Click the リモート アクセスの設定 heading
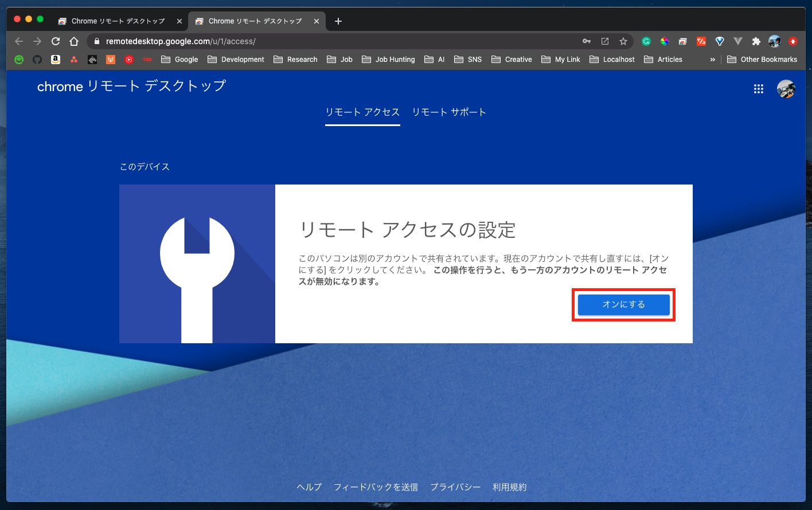 pos(408,230)
